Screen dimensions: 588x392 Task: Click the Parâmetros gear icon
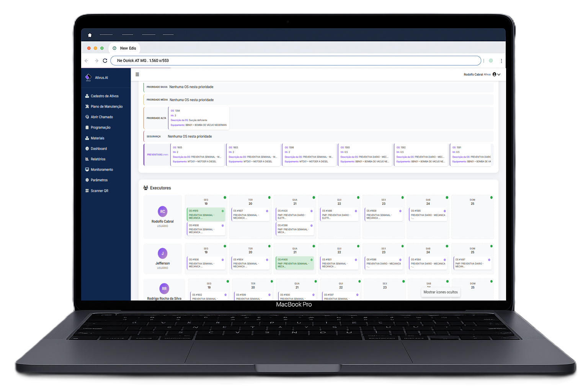click(87, 180)
